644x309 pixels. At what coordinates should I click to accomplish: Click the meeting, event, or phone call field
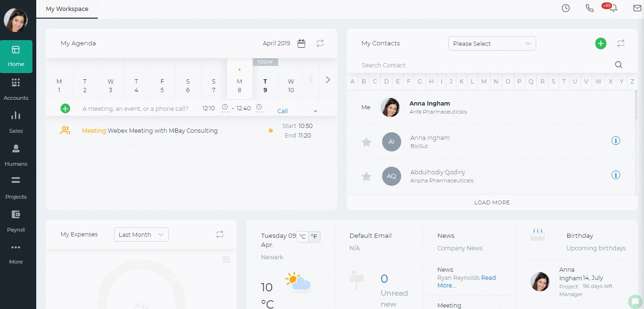[x=135, y=108]
